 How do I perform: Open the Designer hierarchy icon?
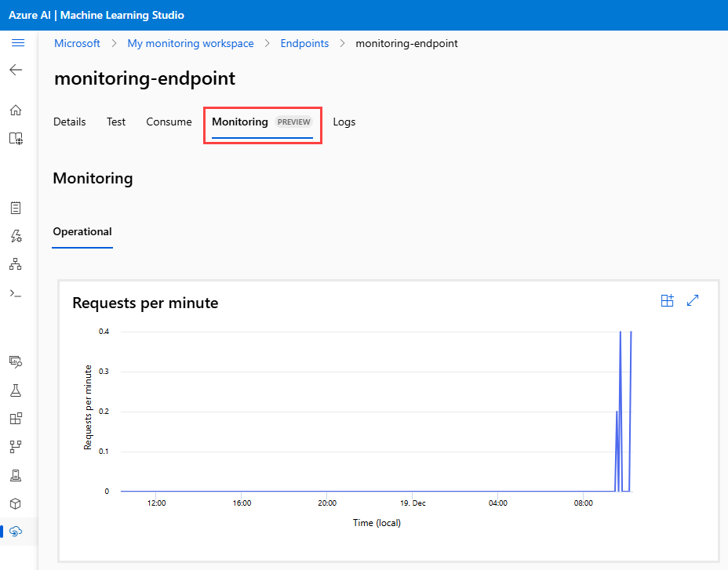(x=16, y=264)
